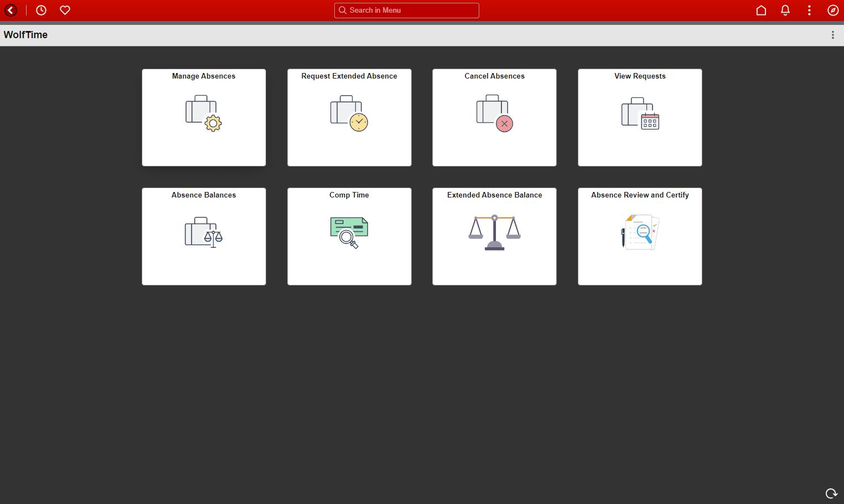
Task: Click the Search in Menu field
Action: click(407, 11)
